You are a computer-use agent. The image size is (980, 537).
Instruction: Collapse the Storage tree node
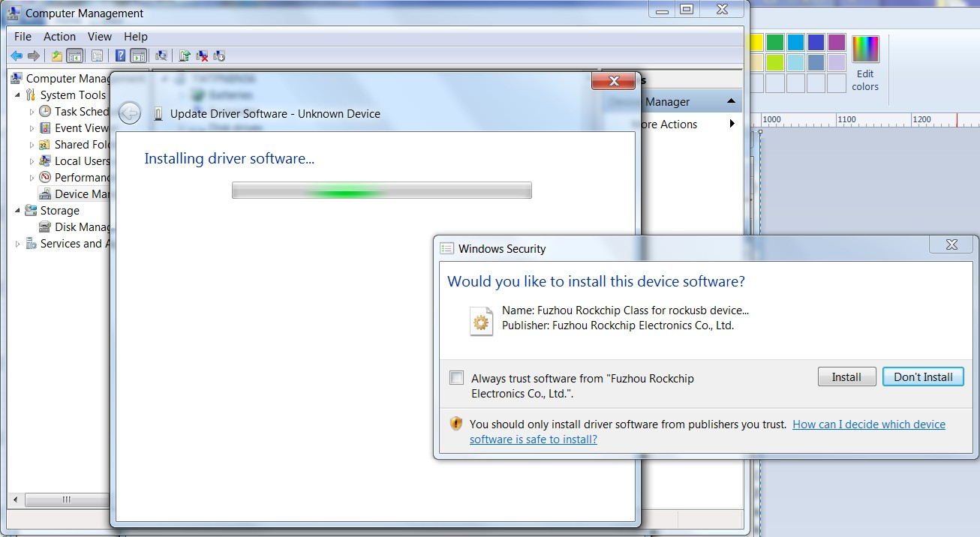click(18, 211)
